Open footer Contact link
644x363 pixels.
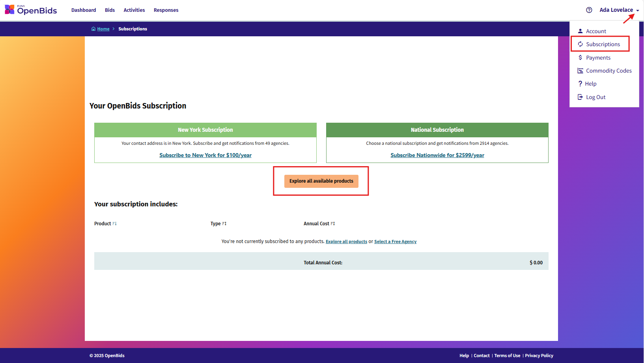482,356
